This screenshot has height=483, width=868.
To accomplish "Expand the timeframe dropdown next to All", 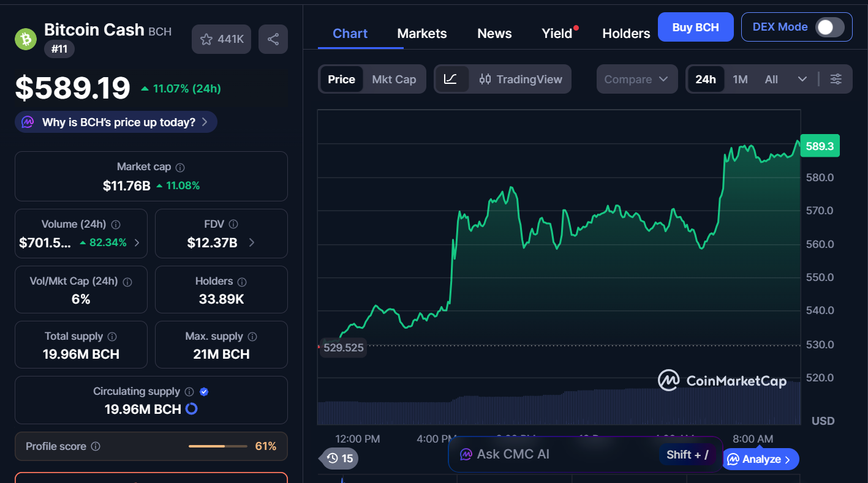I will [802, 79].
